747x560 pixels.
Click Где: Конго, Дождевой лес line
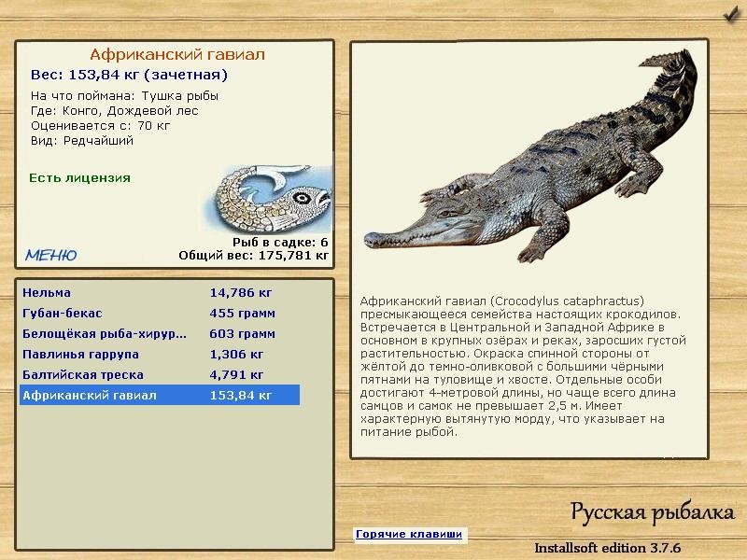click(114, 111)
